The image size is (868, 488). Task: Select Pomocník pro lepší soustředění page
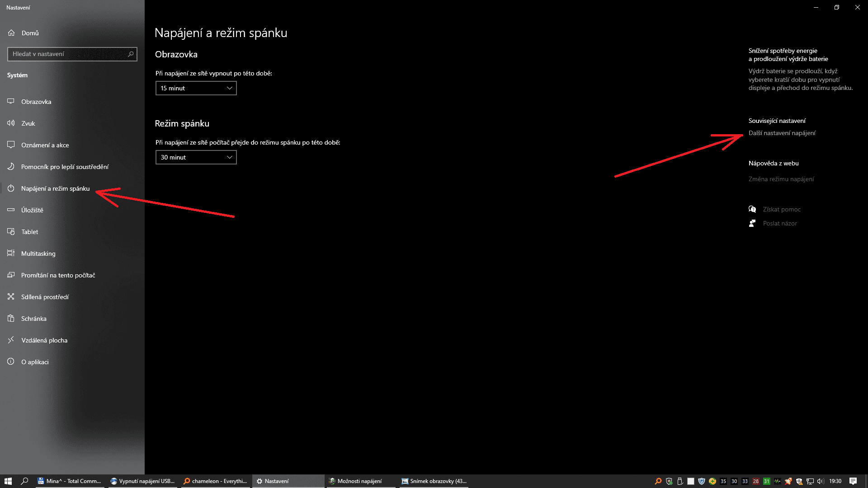tap(65, 167)
